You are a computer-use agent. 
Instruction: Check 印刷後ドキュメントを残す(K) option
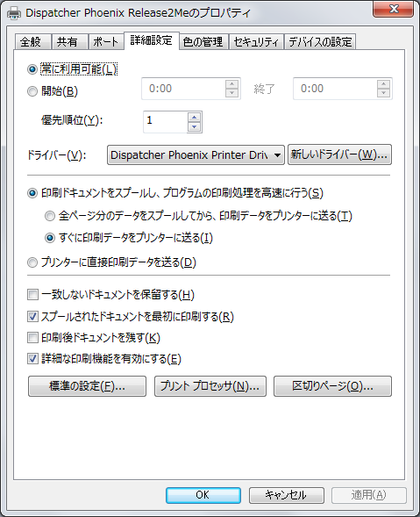pos(32,338)
